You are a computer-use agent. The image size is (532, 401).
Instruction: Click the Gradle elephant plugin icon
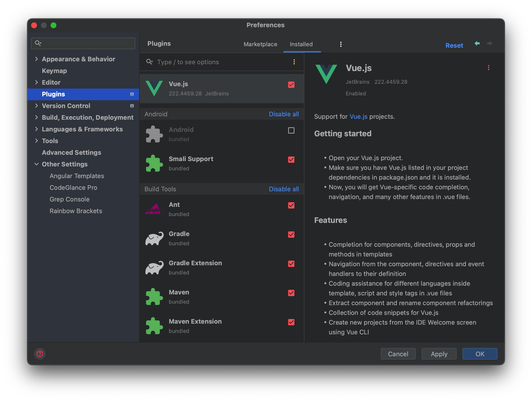point(154,238)
